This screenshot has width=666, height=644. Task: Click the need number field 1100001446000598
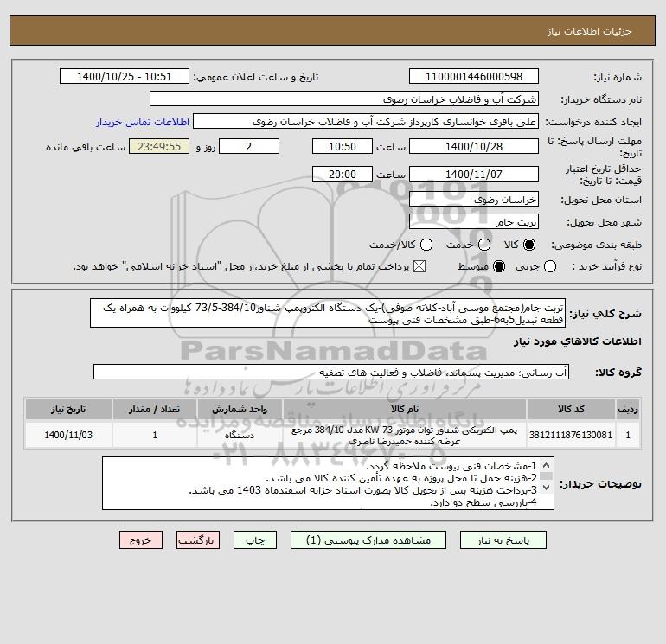tap(474, 76)
